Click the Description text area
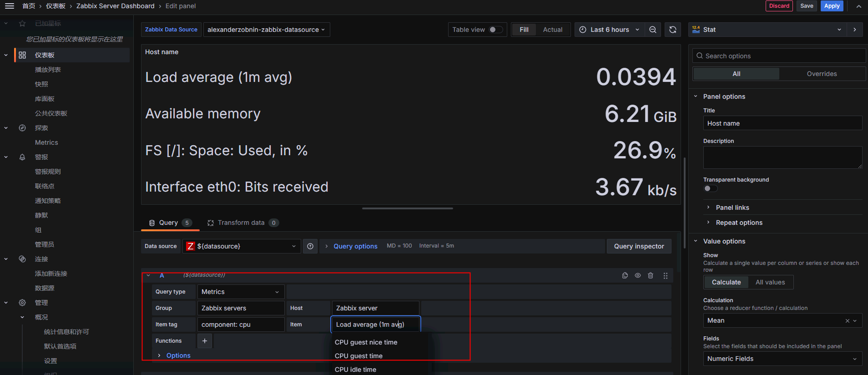Viewport: 868px width, 375px height. [782, 157]
